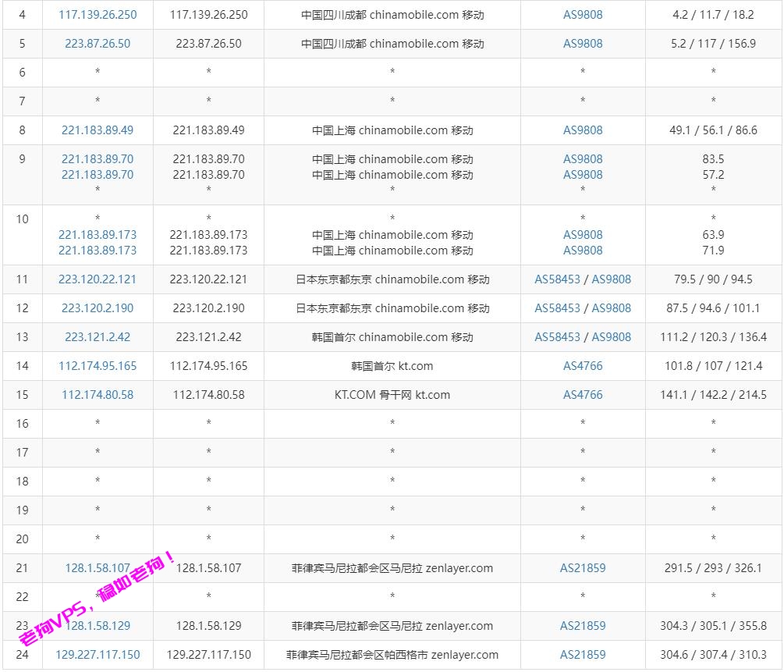Viewport: 784px width, 672px height.
Task: Open the AS9808 link in hop 11 row
Action: coord(612,279)
